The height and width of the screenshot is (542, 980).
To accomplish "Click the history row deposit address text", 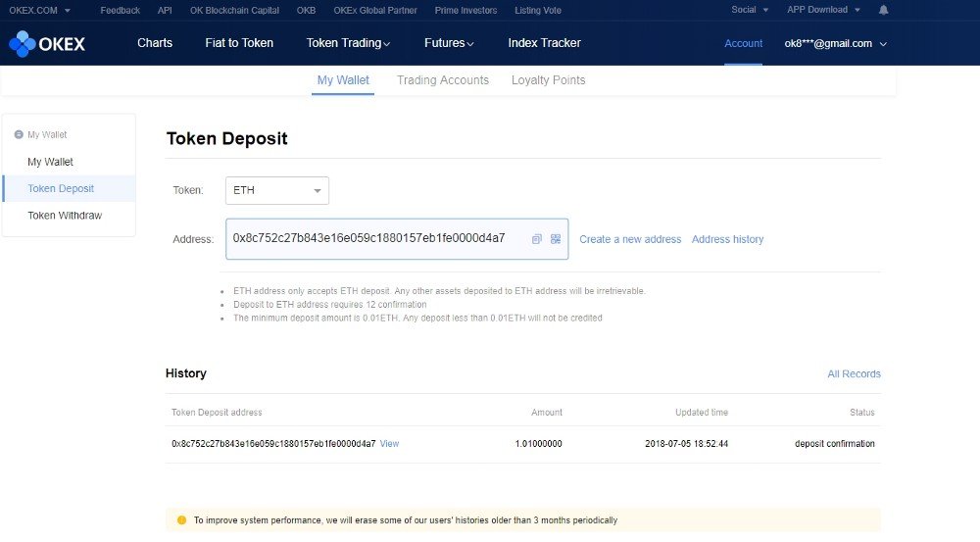I will (273, 444).
